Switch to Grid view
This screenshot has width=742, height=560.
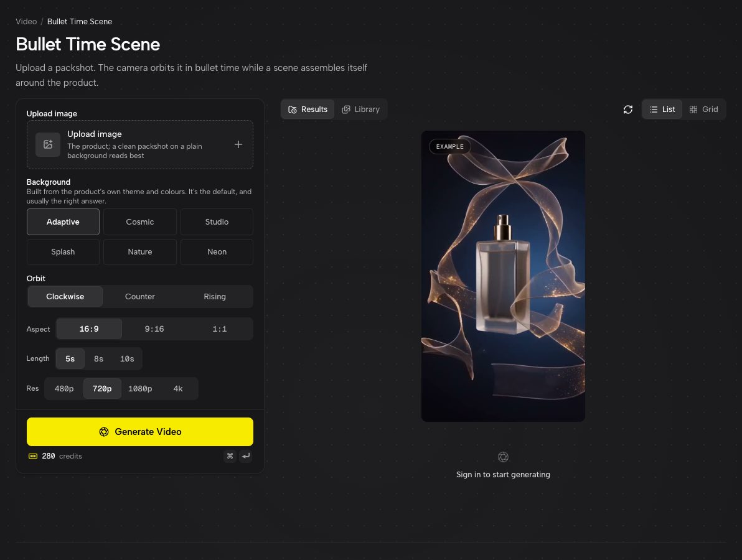[x=703, y=110]
